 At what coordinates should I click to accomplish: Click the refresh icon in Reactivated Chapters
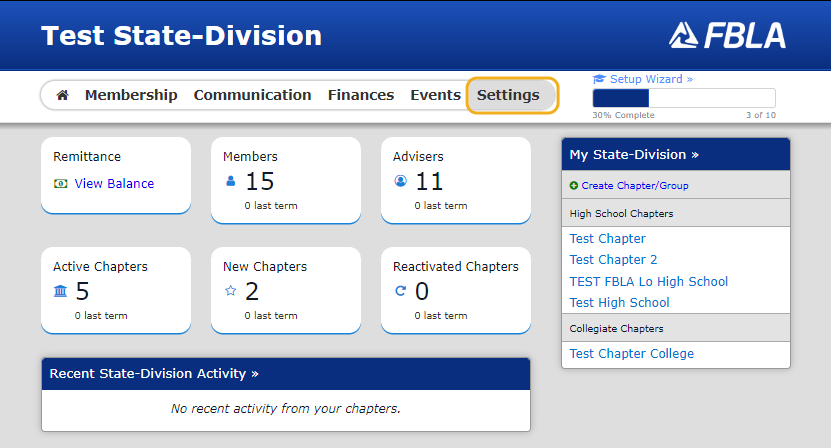click(x=401, y=291)
